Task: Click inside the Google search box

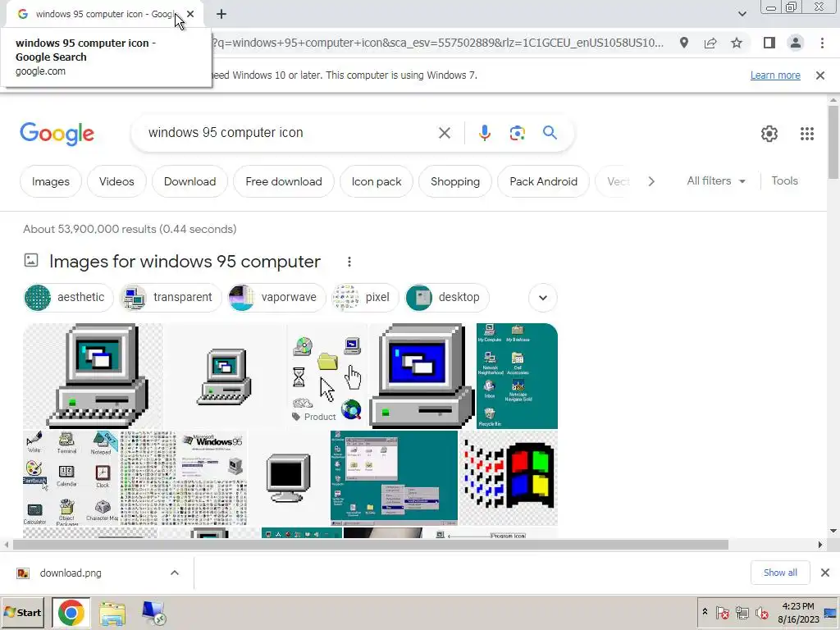Action: [x=290, y=132]
